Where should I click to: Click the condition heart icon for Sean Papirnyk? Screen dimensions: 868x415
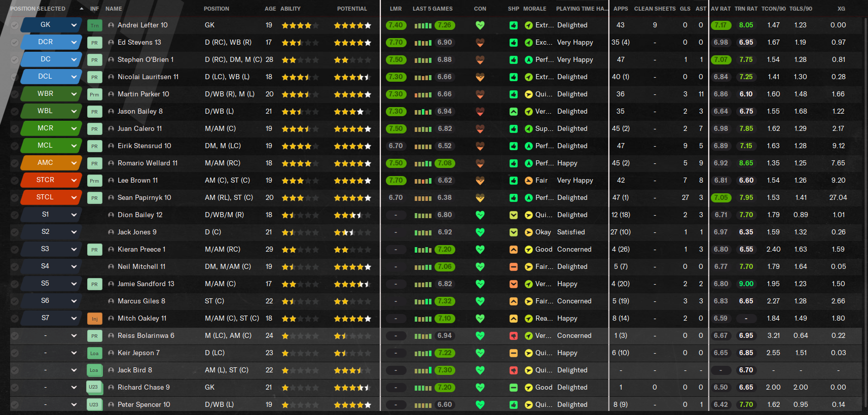pos(480,198)
